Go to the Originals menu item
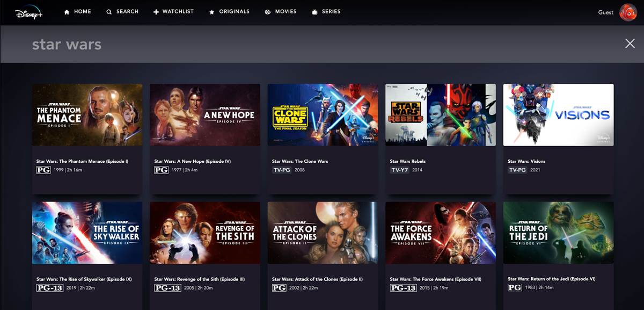 click(234, 12)
